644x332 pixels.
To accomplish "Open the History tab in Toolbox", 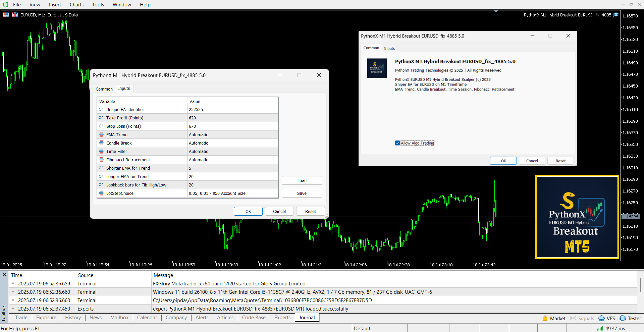I will (x=73, y=318).
